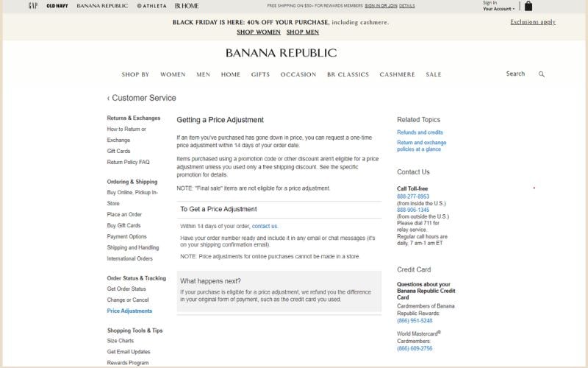The image size is (588, 368).
Task: Click the search magnifier icon
Action: [x=541, y=74]
